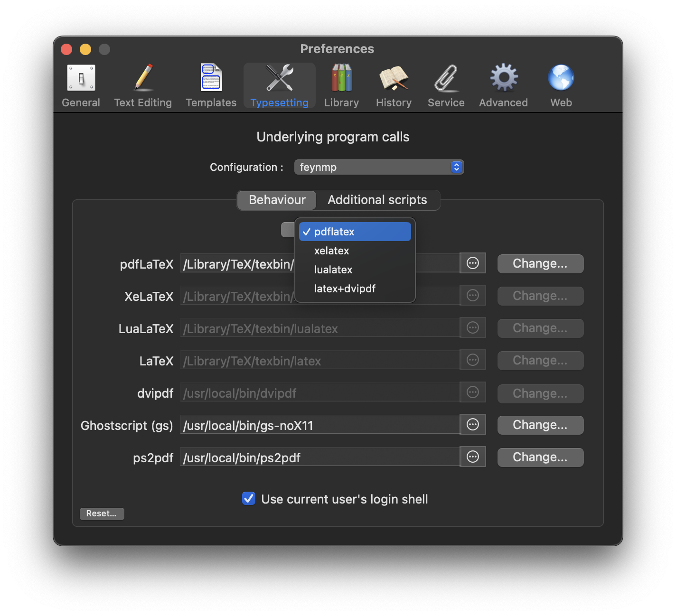This screenshot has width=676, height=616.
Task: Enable Use current user's login shell
Action: (x=248, y=499)
